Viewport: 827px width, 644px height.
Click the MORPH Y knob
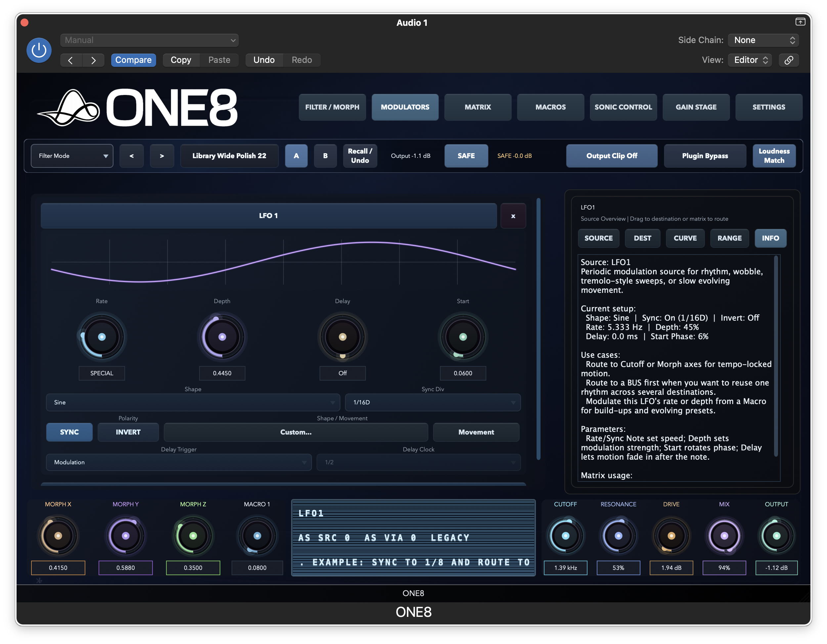click(x=125, y=536)
